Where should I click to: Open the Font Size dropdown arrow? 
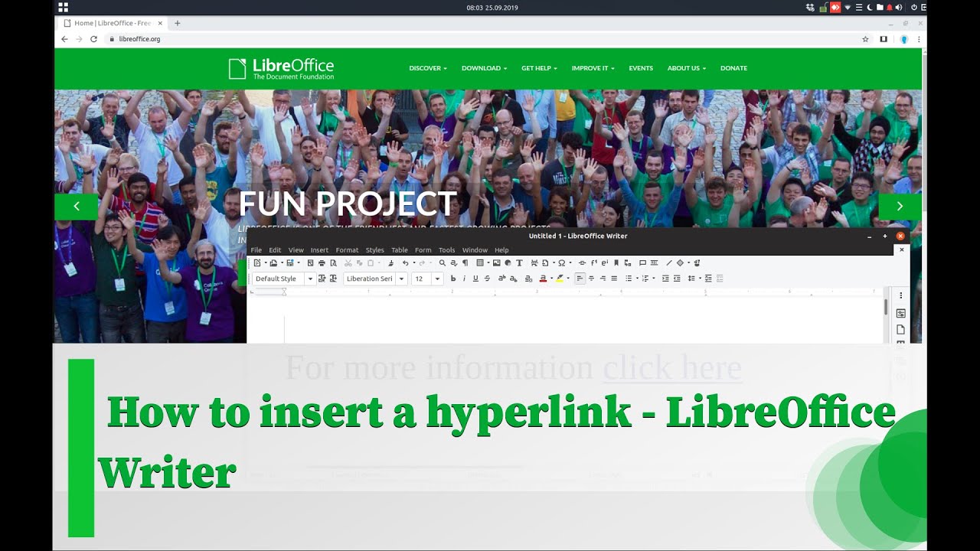(437, 279)
